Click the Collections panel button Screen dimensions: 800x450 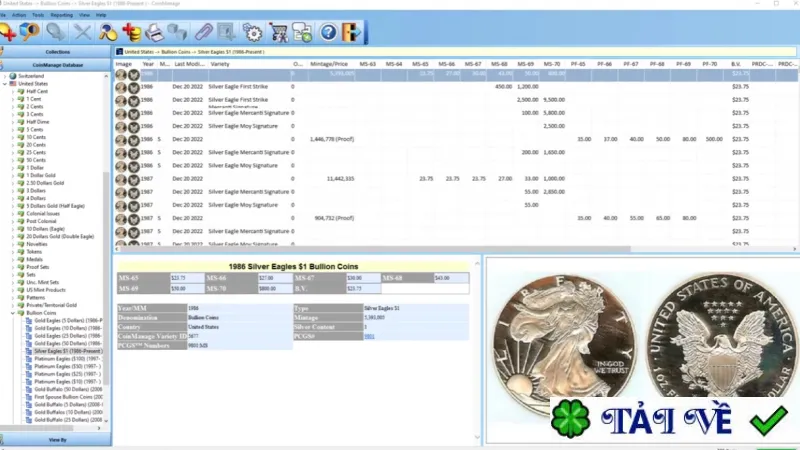pyautogui.click(x=56, y=52)
